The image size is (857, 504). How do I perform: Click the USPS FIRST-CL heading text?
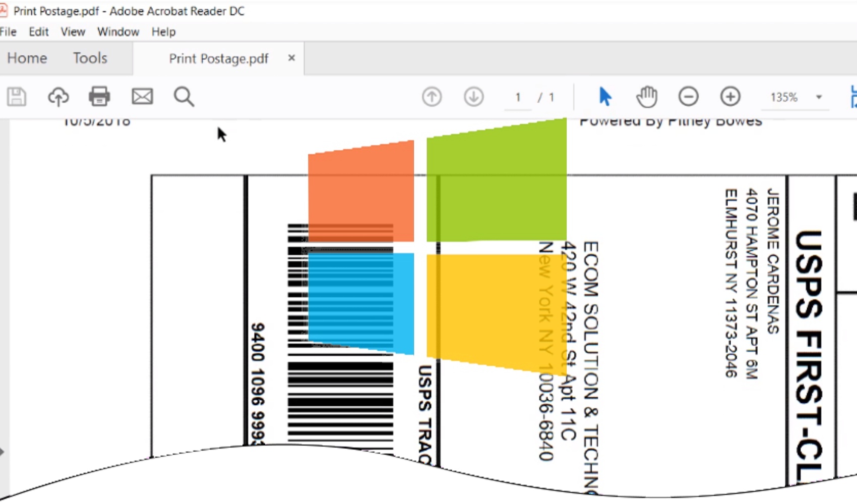(x=809, y=357)
